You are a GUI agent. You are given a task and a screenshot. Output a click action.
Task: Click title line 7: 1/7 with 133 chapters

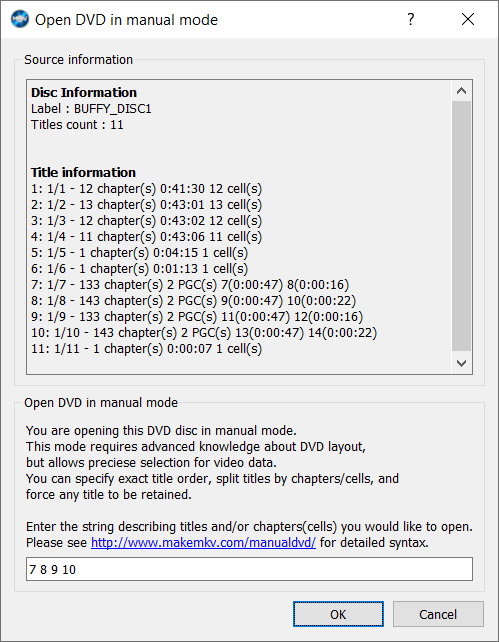click(x=190, y=285)
